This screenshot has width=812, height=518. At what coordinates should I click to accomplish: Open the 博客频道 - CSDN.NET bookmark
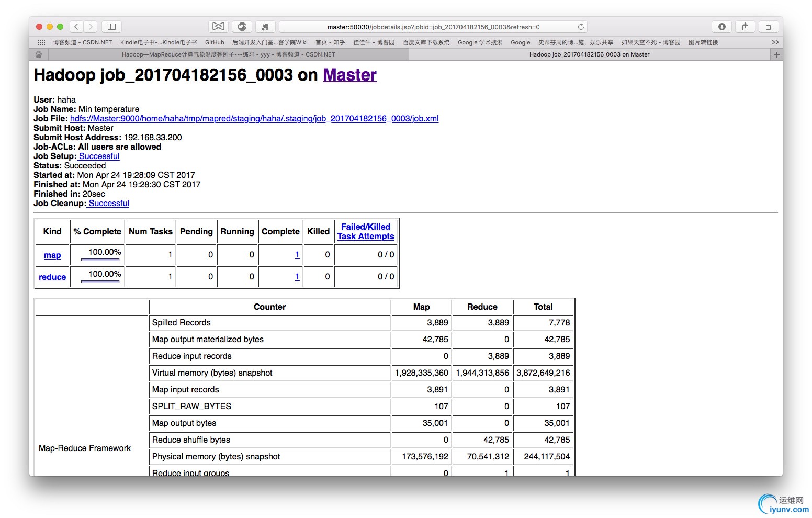click(x=82, y=42)
